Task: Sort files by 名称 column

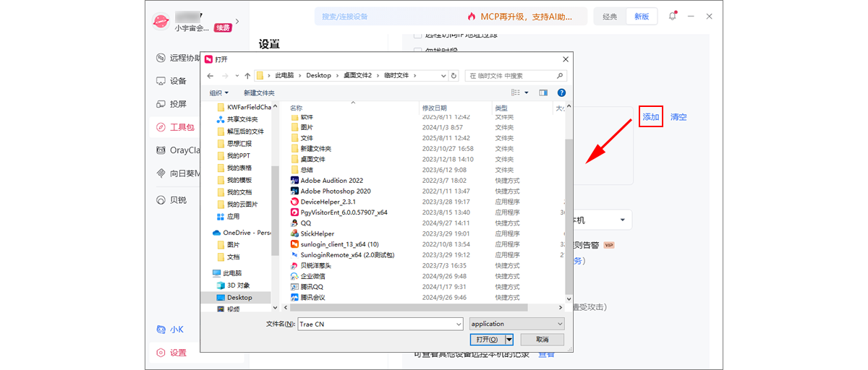Action: click(296, 108)
